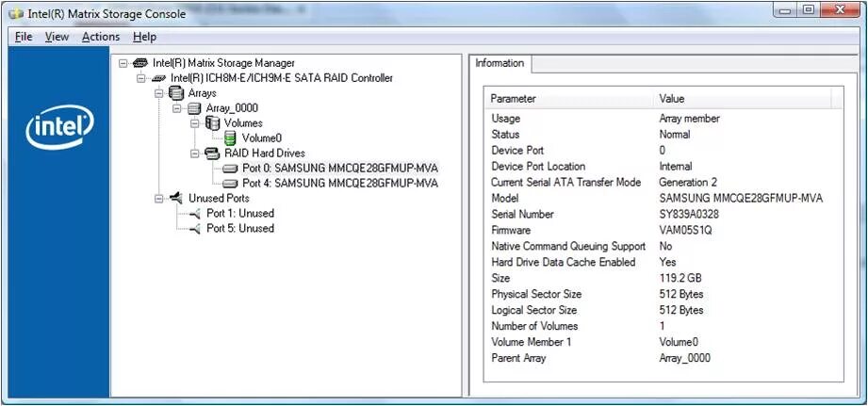Select Intel(R) Matrix Storage Manager tree label

click(x=223, y=64)
